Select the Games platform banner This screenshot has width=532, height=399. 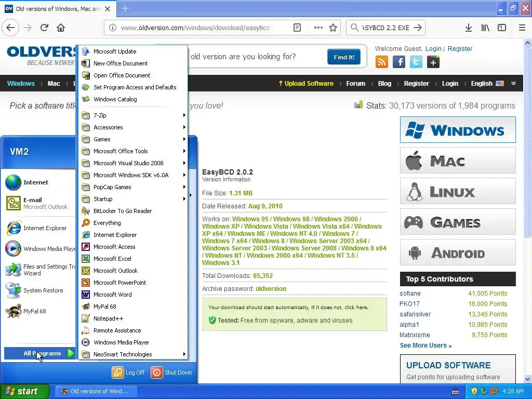coord(458,222)
